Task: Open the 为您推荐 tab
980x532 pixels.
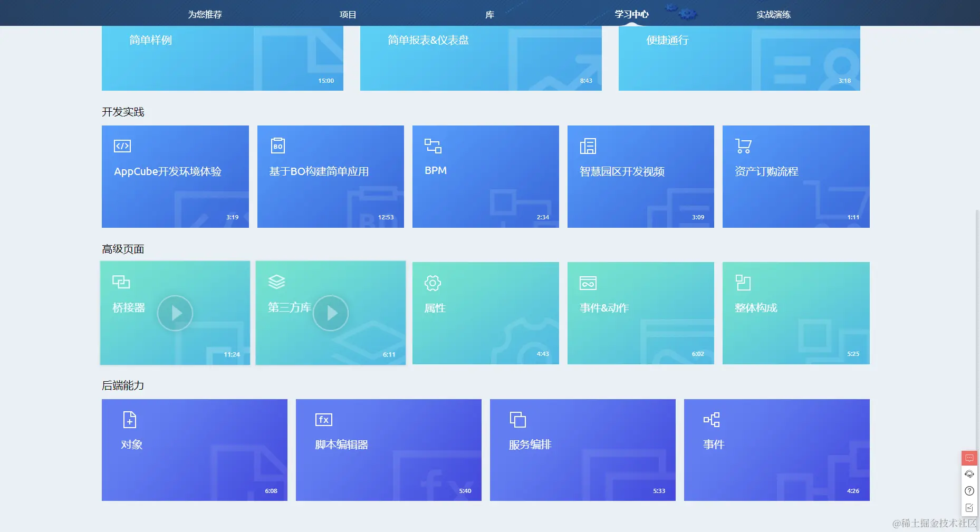Action: coord(205,14)
